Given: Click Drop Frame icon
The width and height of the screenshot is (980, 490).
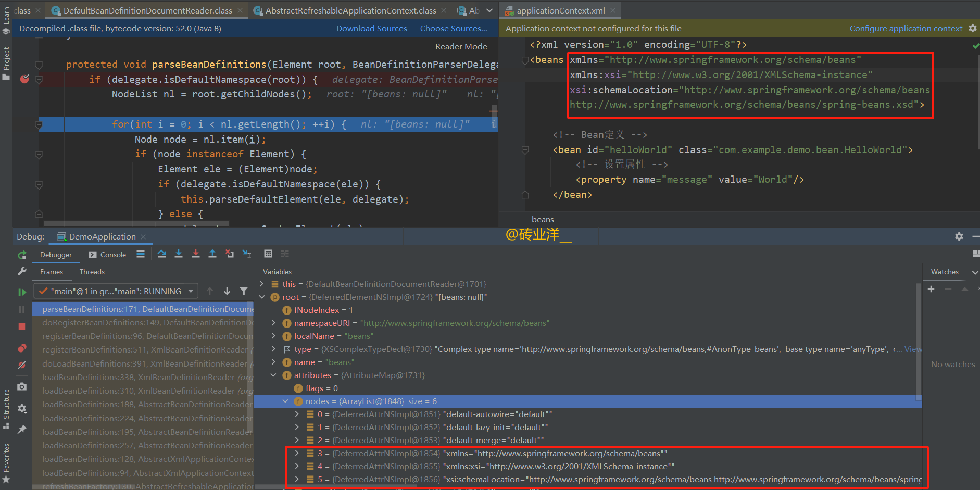Looking at the screenshot, I should (x=230, y=254).
